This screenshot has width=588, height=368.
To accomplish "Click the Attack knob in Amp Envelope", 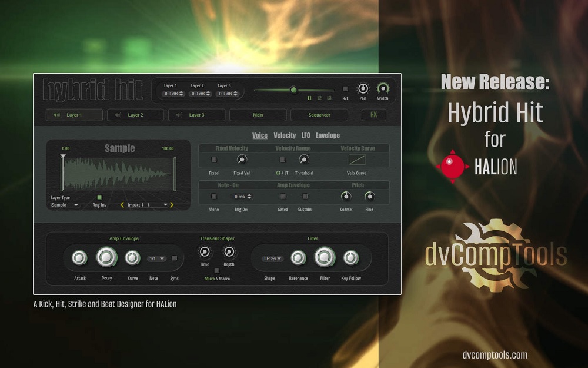I will 79,257.
